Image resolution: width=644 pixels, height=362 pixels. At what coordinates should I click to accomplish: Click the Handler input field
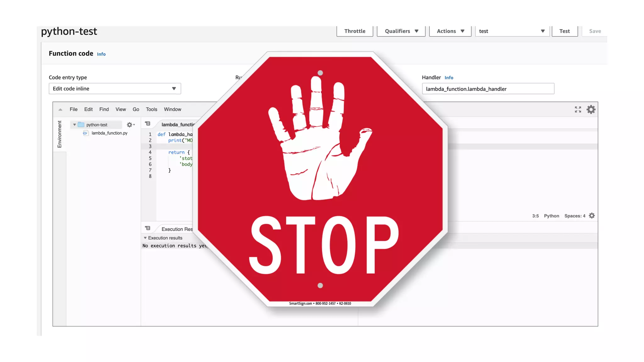488,89
